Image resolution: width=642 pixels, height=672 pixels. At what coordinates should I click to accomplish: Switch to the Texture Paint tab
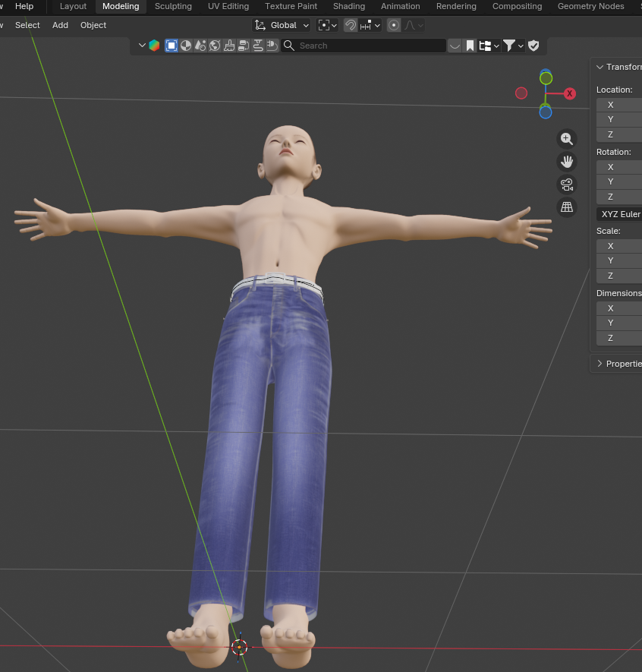coord(291,6)
